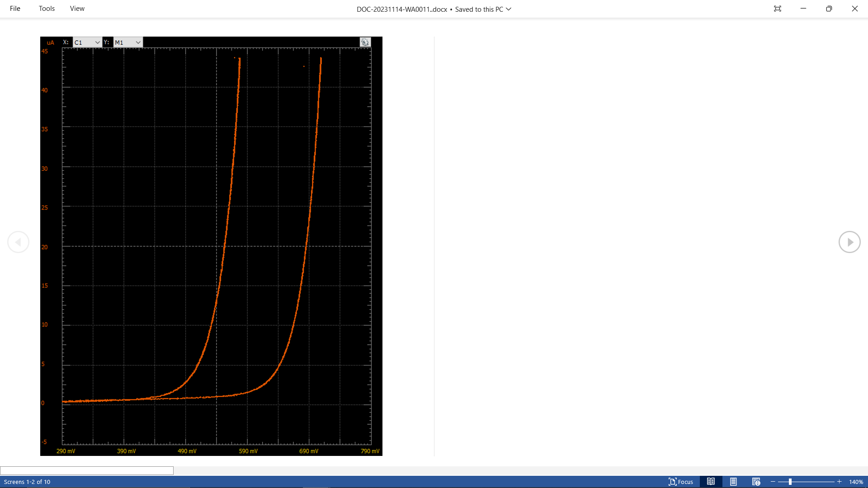Expand the 'Saved to this PC' dropdown
Viewport: 868px width, 488px height.
pos(508,9)
